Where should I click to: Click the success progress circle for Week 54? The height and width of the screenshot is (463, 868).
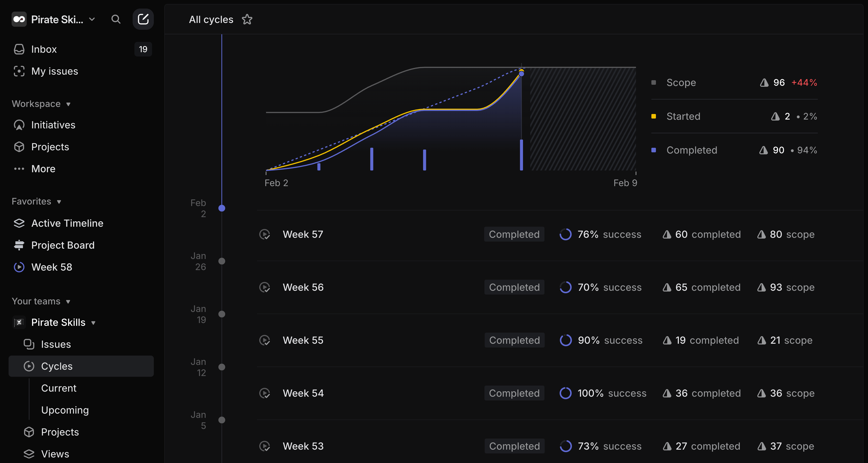point(565,393)
